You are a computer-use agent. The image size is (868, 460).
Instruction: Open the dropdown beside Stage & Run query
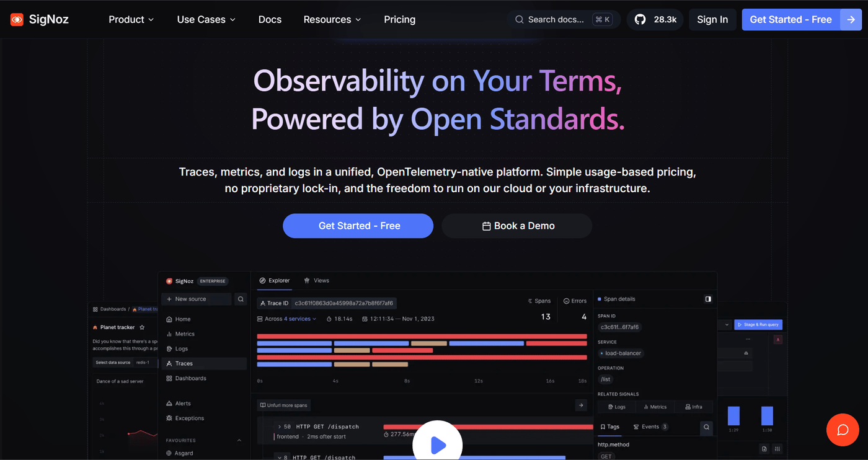click(727, 324)
